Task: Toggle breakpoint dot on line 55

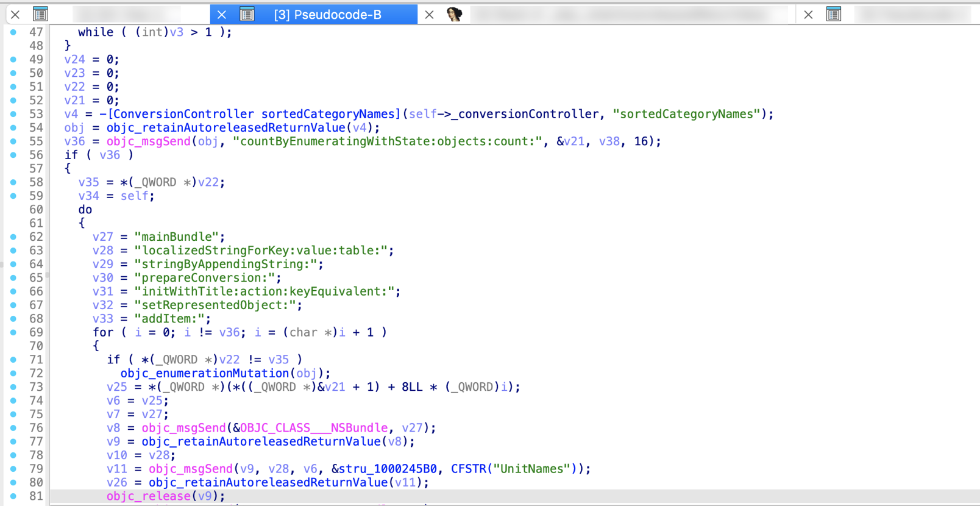Action: pyautogui.click(x=13, y=141)
